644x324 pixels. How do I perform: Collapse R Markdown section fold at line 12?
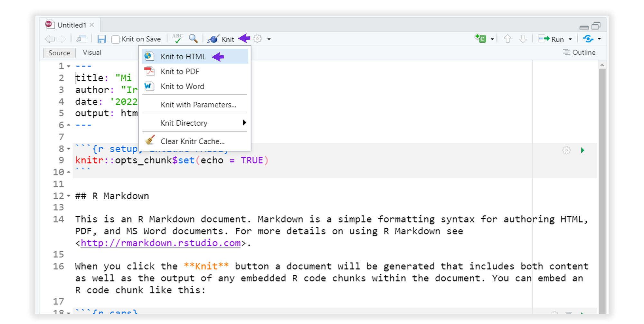(69, 196)
